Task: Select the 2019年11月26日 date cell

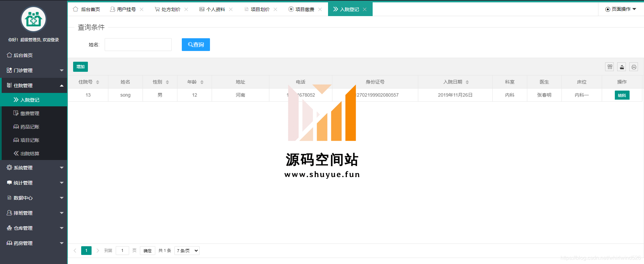Action: point(455,95)
